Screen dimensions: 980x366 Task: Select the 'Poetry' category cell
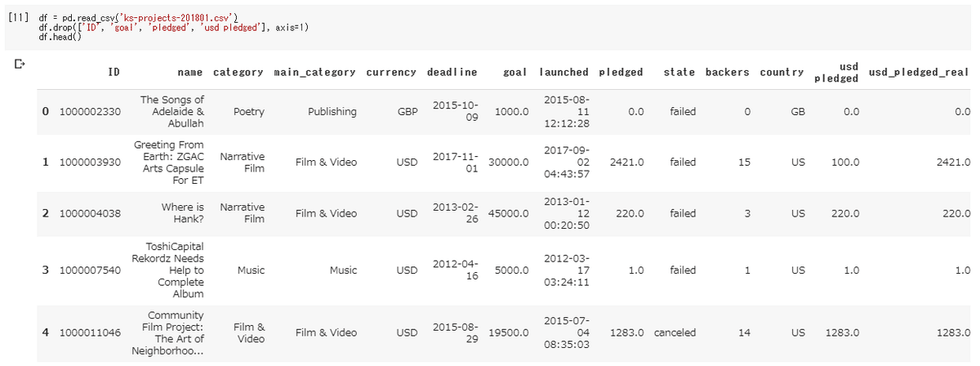(x=248, y=112)
